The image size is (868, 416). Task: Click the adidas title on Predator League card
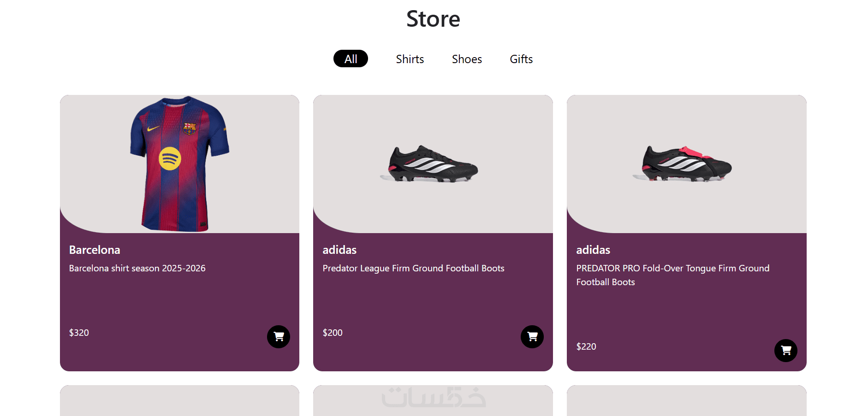coord(339,250)
